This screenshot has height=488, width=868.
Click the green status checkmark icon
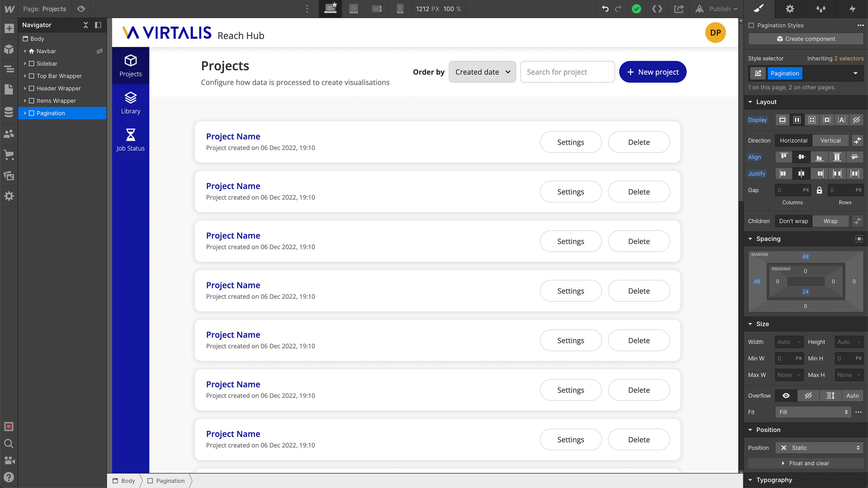(x=636, y=9)
